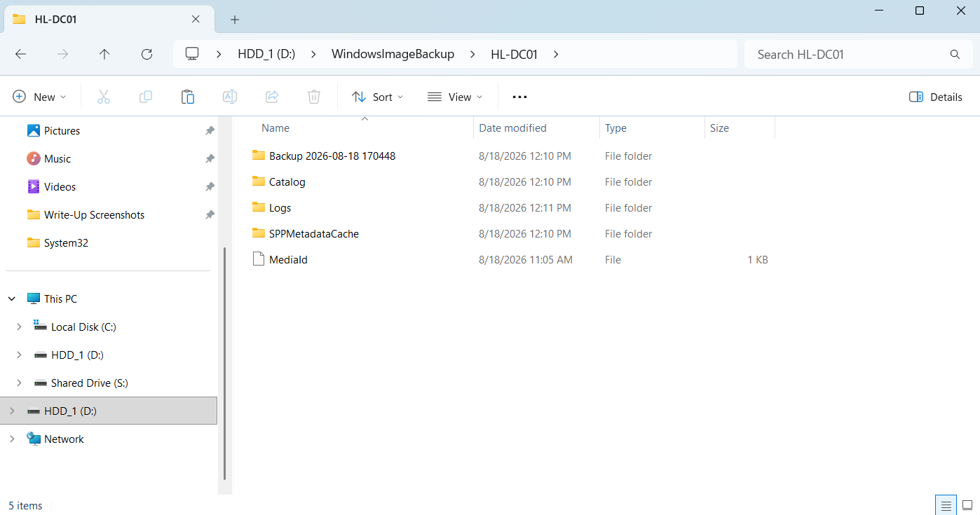Open the Sort dropdown menu
Screen dimensions: 980x515
pyautogui.click(x=378, y=97)
